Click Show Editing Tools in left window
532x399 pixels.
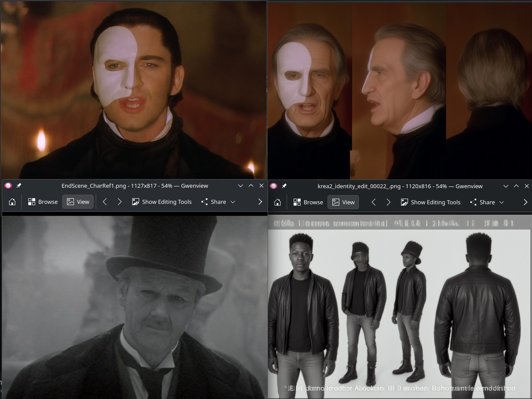pos(162,202)
